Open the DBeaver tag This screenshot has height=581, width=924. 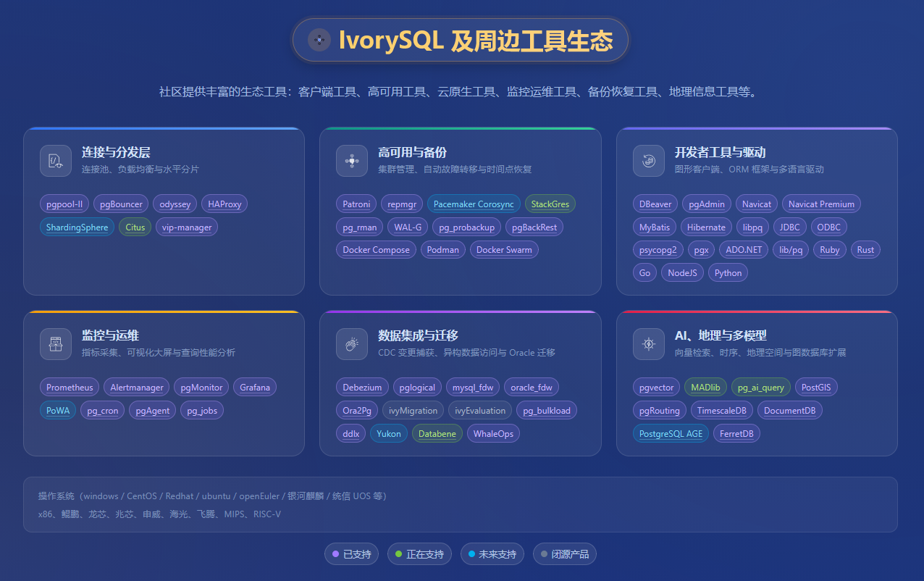[655, 204]
